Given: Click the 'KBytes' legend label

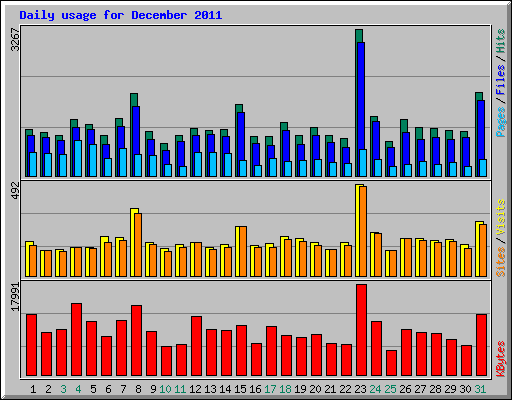Looking at the screenshot, I should click(x=501, y=359).
